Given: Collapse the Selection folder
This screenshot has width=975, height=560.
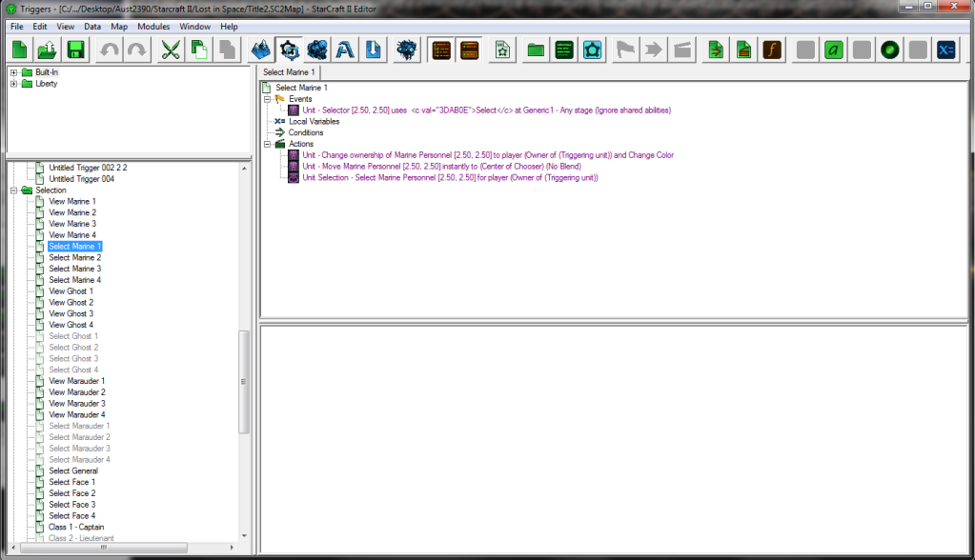Looking at the screenshot, I should (13, 190).
